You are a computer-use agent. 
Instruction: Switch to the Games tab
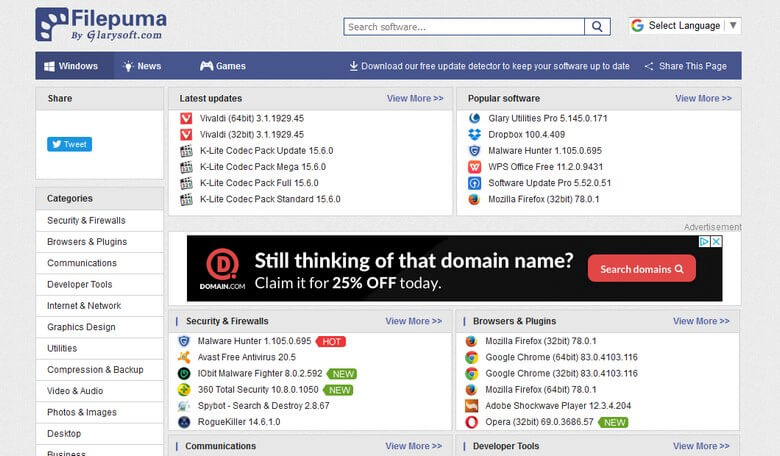click(x=222, y=67)
